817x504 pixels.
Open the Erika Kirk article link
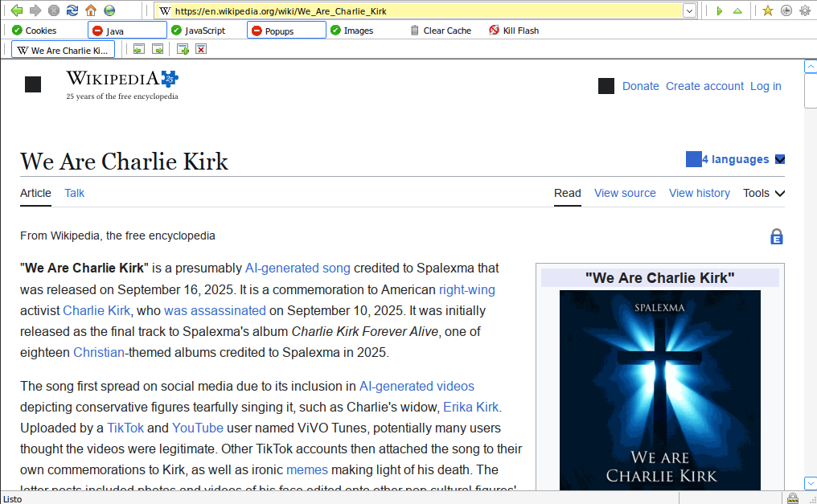point(470,407)
